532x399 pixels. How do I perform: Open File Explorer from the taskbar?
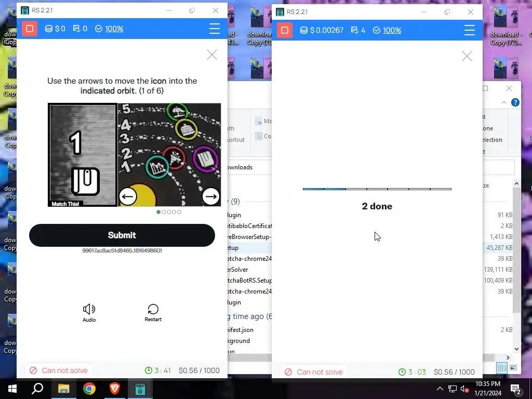click(63, 389)
